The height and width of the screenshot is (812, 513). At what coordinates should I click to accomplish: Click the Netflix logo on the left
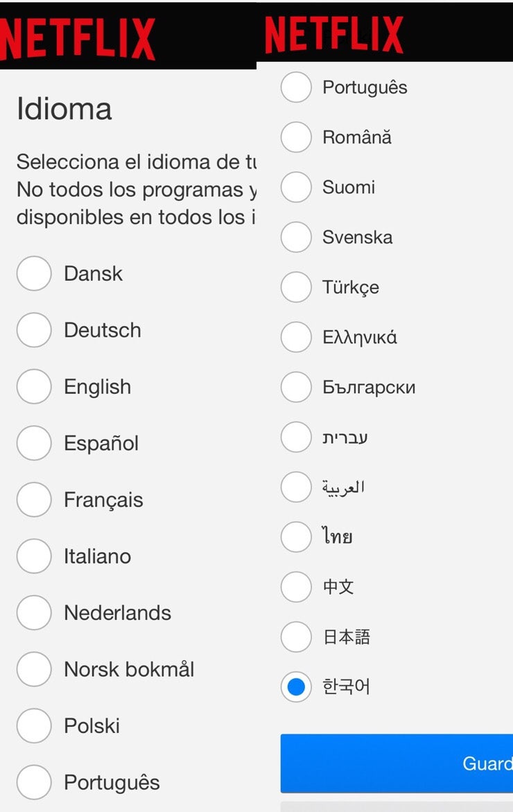[78, 38]
